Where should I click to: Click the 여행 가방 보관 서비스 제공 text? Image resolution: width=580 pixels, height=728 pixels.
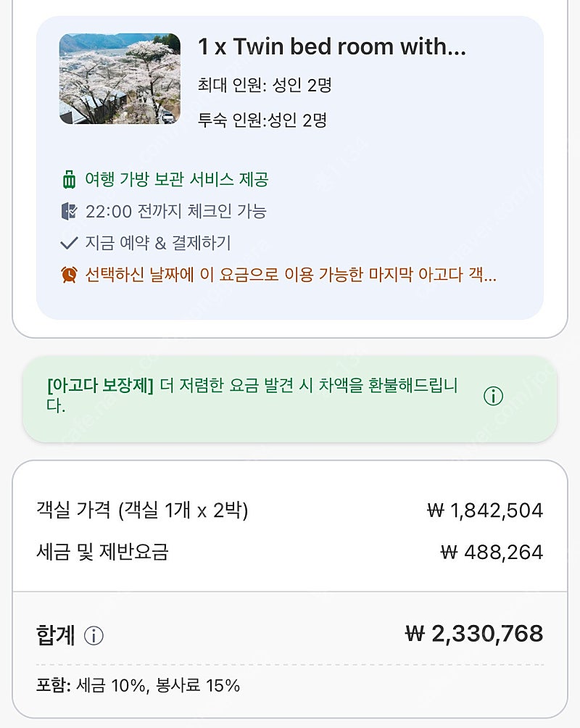tap(177, 179)
